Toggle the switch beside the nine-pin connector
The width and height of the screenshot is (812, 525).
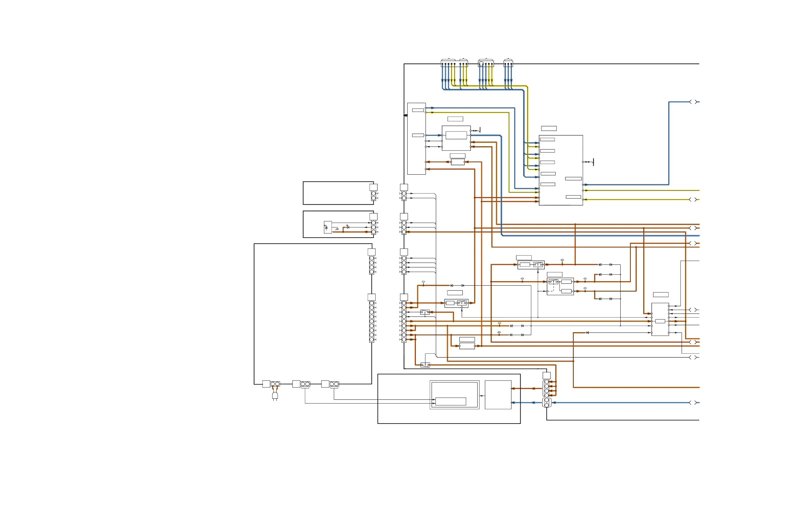point(425,312)
